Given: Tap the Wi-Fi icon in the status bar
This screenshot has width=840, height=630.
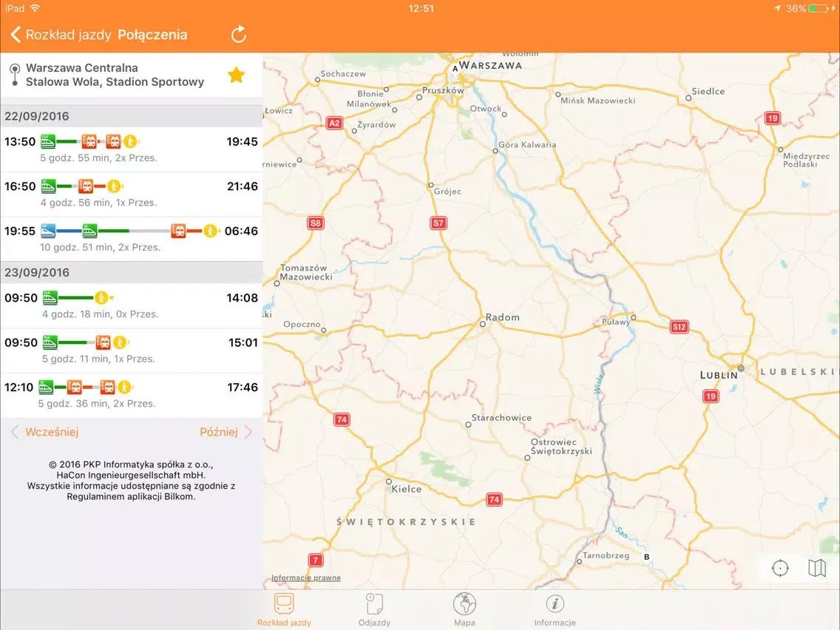Looking at the screenshot, I should pos(35,8).
